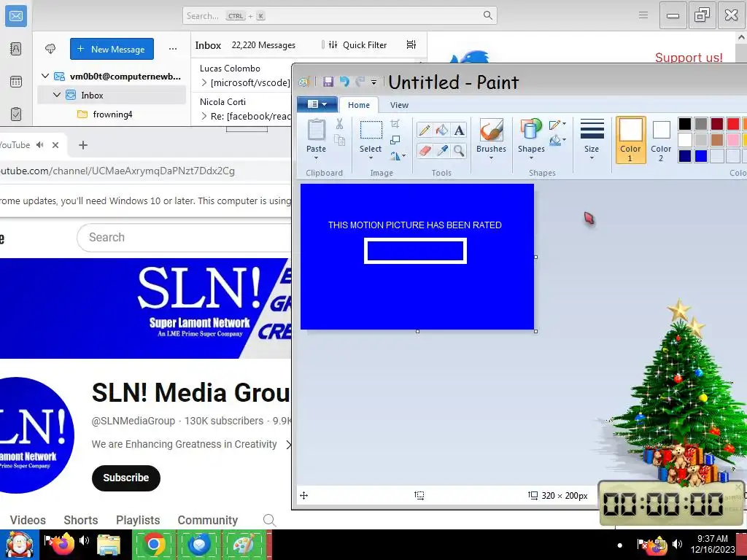Click the Paste clipboard icon in Paint
Viewport: 747px width, 560px height.
pyautogui.click(x=317, y=130)
